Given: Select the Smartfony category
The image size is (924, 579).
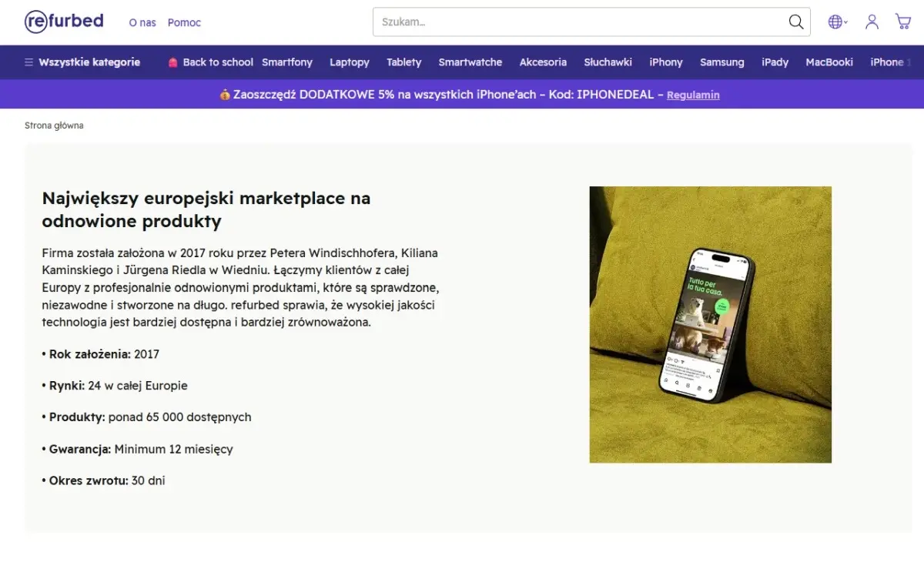Looking at the screenshot, I should coord(287,62).
